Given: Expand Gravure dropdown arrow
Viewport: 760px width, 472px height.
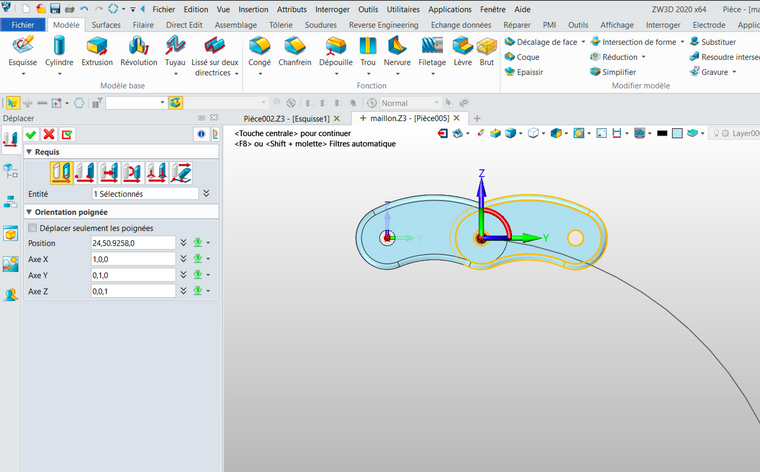Looking at the screenshot, I should point(734,72).
